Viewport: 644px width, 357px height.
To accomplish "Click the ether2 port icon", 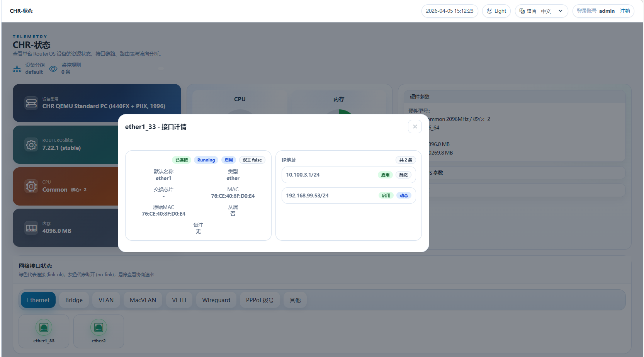I will click(99, 328).
